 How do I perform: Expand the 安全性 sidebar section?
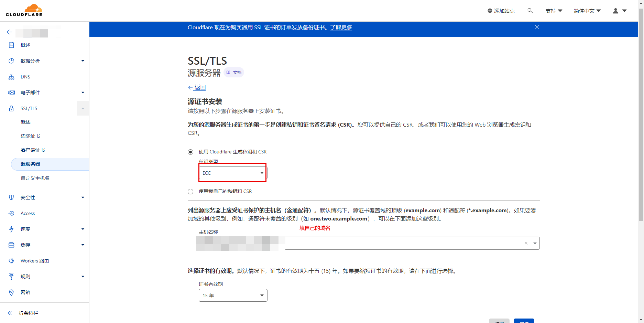point(83,197)
